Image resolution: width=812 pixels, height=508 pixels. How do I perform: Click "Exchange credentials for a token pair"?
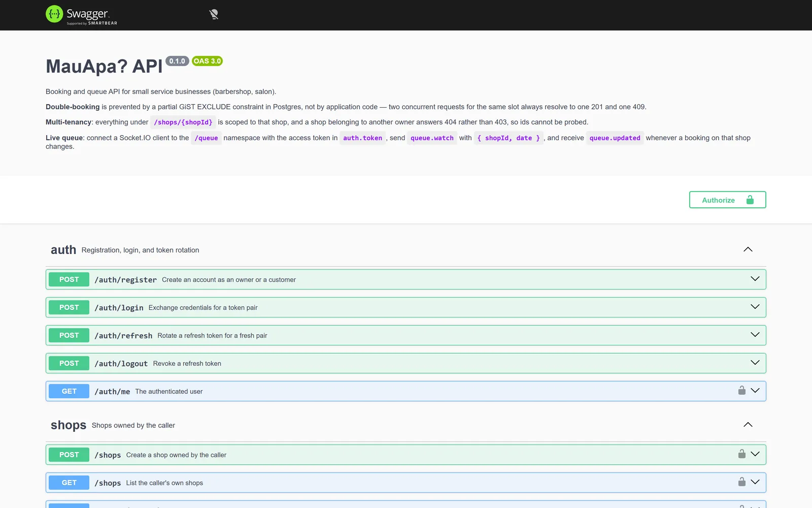click(203, 308)
